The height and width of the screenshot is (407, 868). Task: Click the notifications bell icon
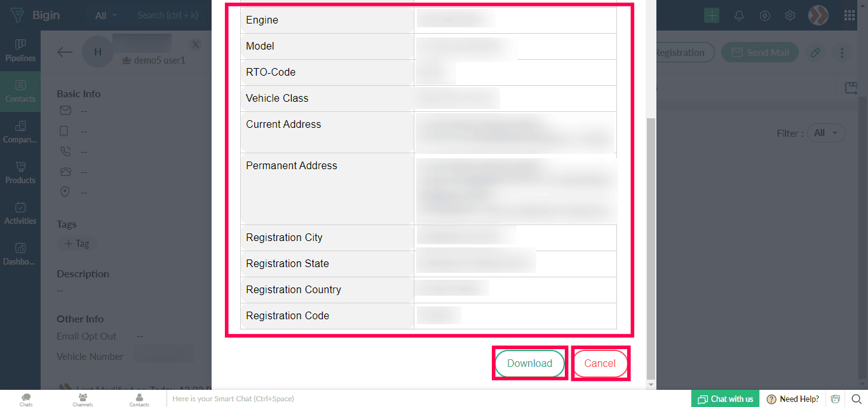(739, 16)
